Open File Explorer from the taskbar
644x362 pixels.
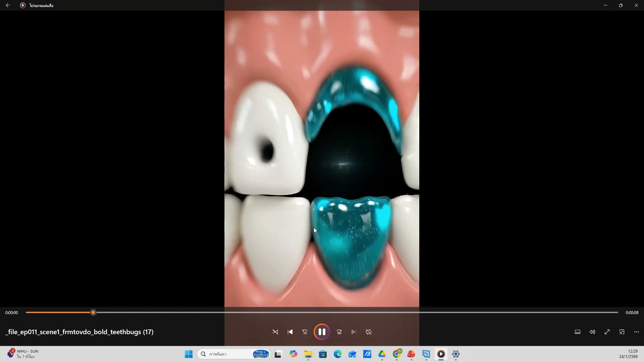(308, 354)
